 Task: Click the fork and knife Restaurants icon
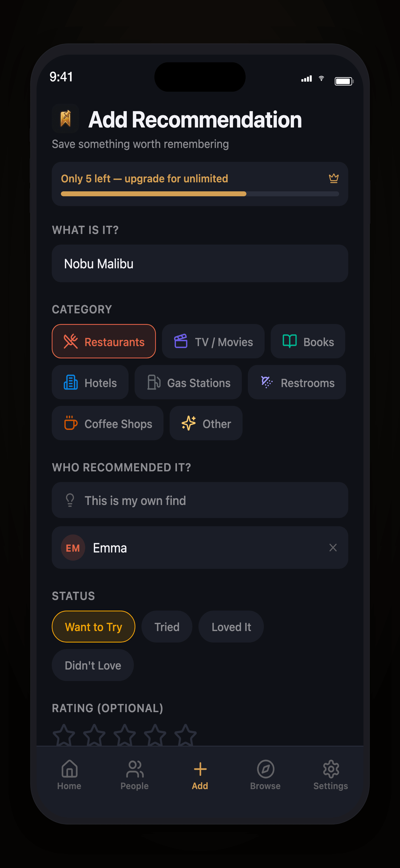point(72,341)
